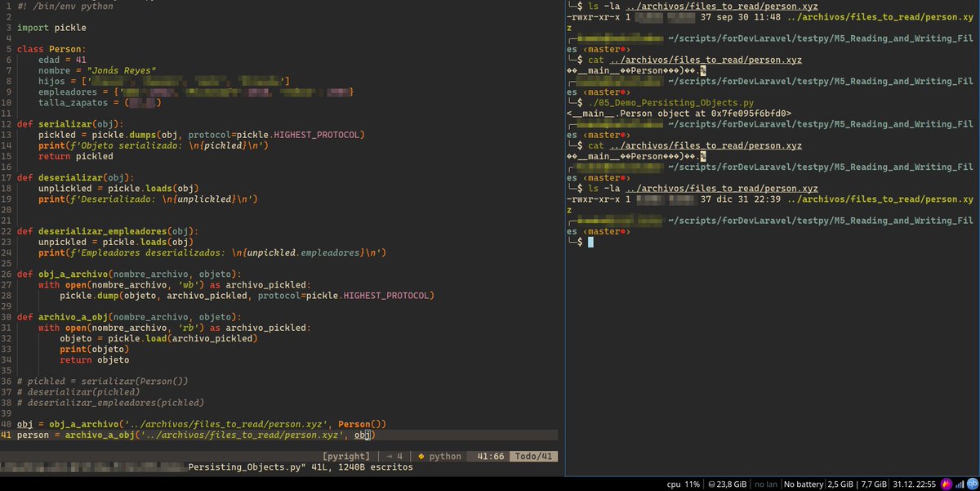The image size is (980, 491).
Task: Click the tab-width arrow indicator showing 4
Action: coord(394,457)
